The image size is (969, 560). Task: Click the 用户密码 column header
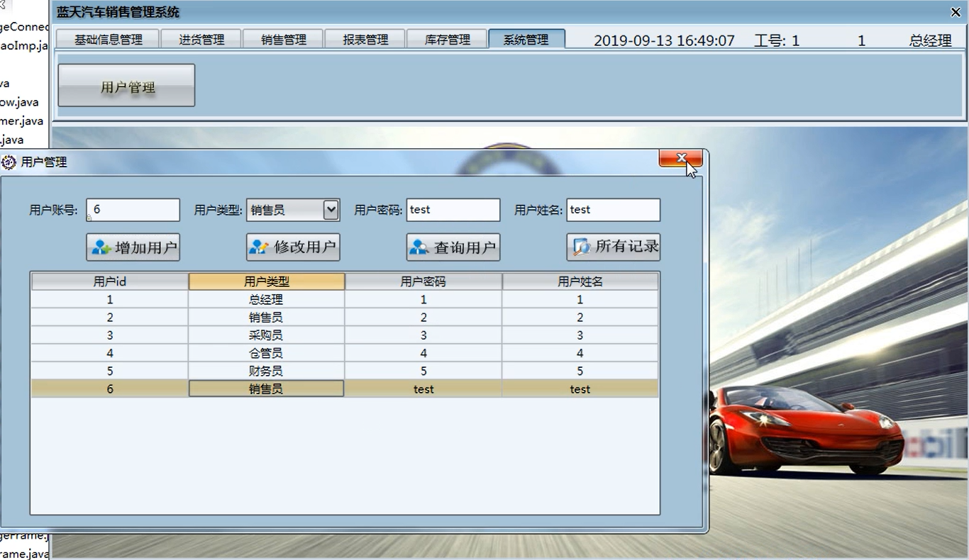point(423,281)
